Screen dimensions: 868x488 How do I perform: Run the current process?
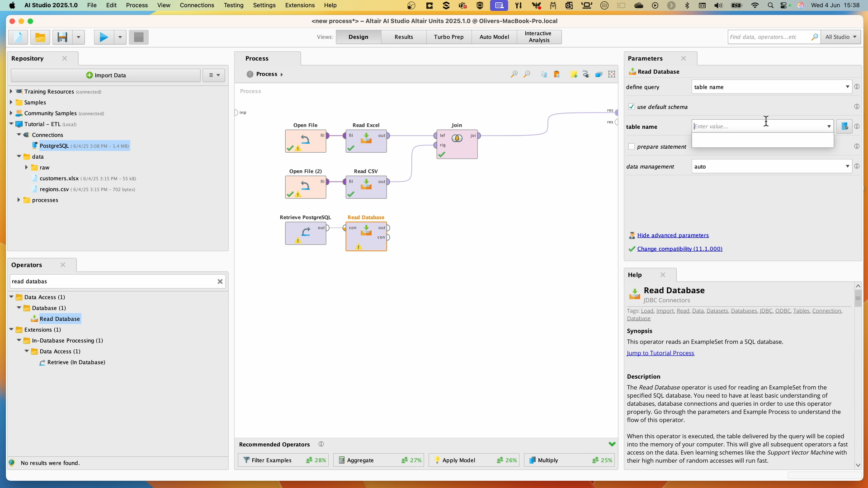click(x=103, y=37)
